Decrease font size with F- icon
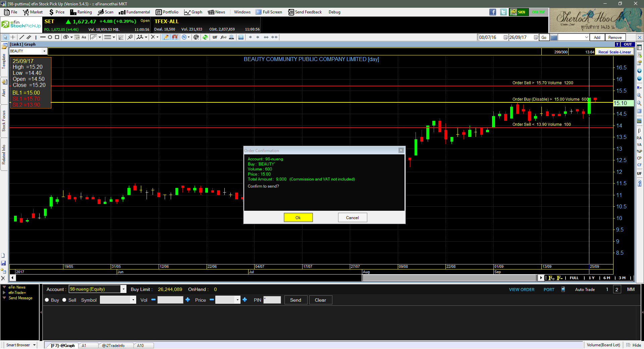Viewport: 644px width, 349px height. (559, 278)
